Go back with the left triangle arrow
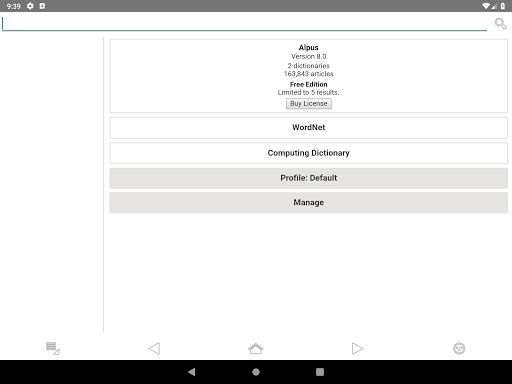Screen dimensions: 512x384 [x=154, y=348]
